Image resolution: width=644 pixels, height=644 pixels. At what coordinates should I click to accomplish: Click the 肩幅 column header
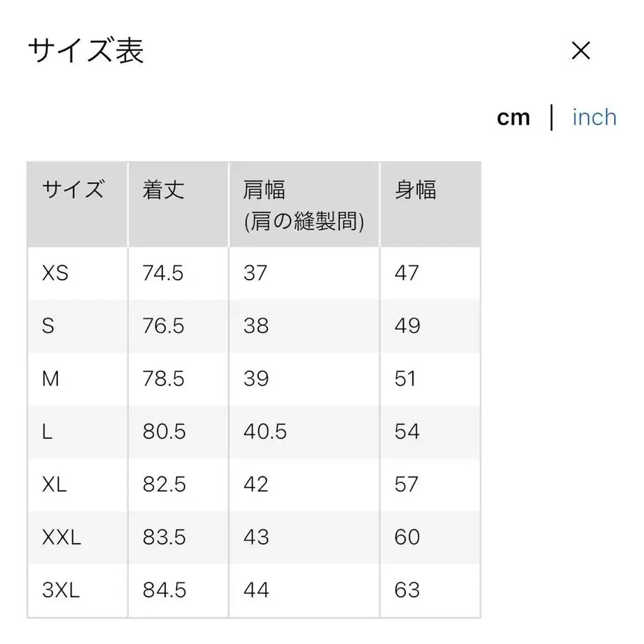pyautogui.click(x=265, y=190)
